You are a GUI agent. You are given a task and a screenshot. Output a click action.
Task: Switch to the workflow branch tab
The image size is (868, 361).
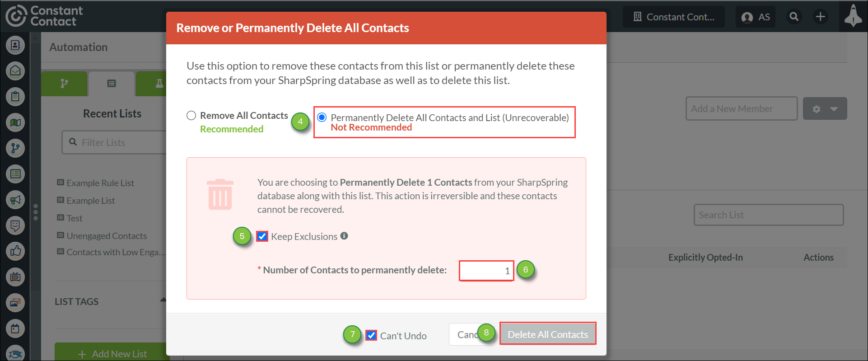[64, 84]
